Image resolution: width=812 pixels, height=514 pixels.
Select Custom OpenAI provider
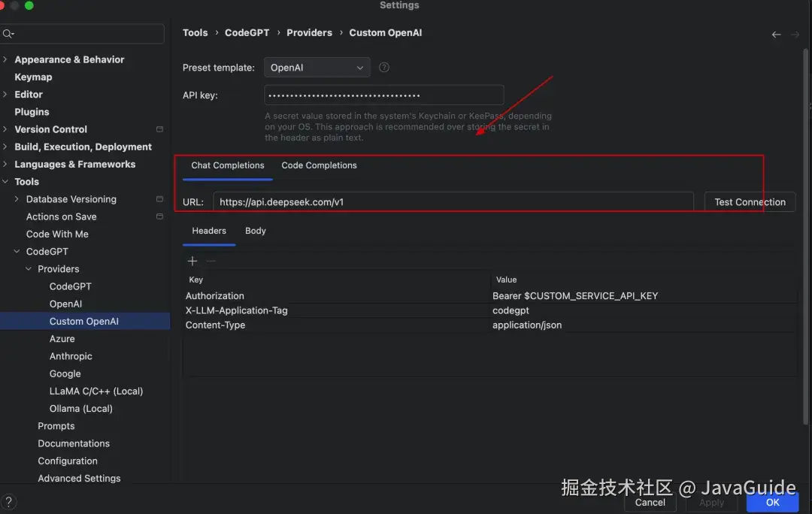(84, 322)
